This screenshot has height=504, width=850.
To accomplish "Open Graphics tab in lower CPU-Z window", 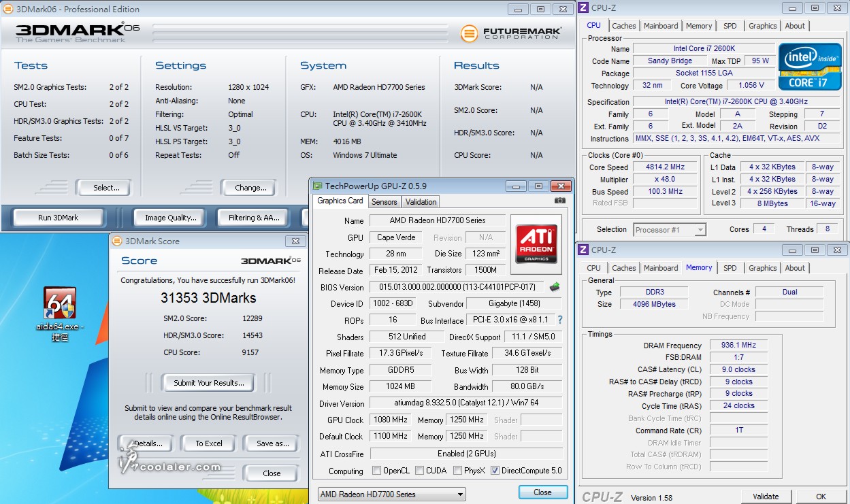I will click(x=762, y=268).
